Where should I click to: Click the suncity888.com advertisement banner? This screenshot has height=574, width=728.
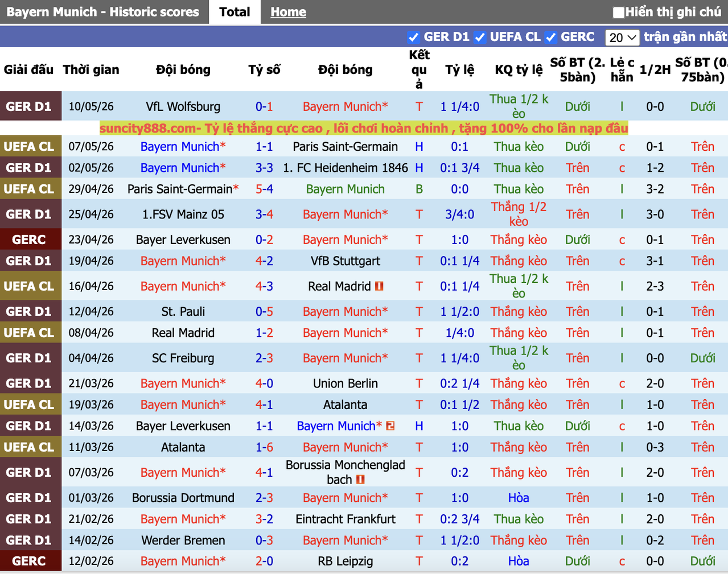pos(364,128)
